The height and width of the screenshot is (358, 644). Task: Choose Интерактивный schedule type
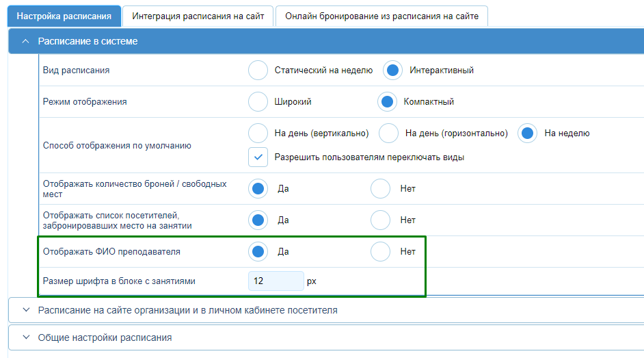click(x=392, y=71)
